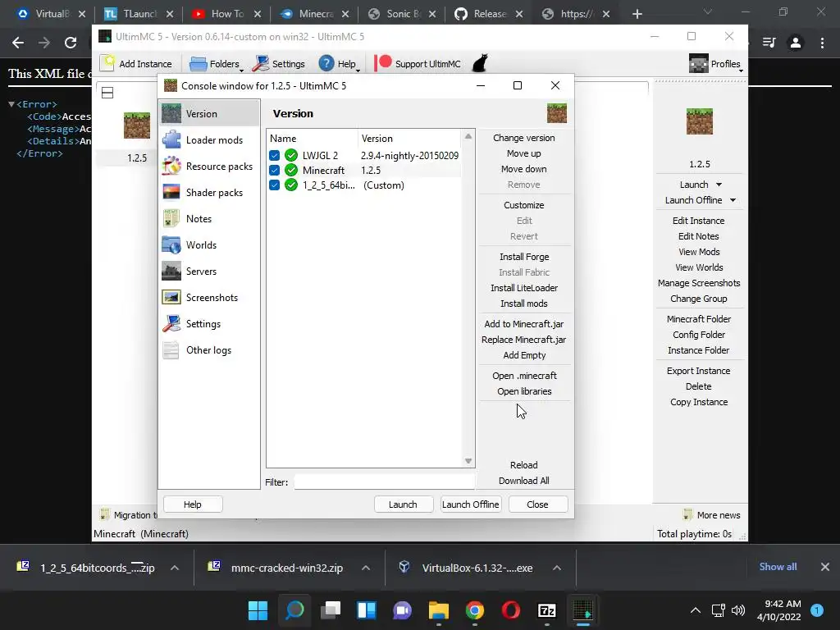Click Export Instance in right panel
Screen dimensions: 840x630
[699, 371]
